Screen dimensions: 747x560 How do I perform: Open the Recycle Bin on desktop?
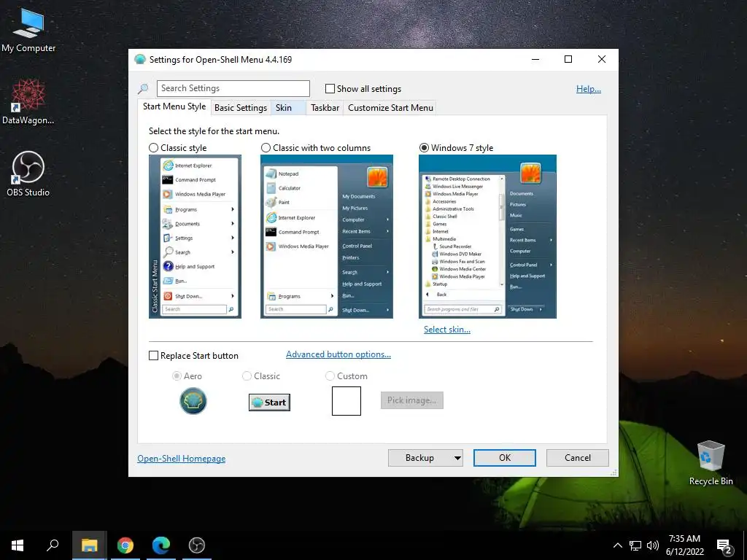[711, 463]
